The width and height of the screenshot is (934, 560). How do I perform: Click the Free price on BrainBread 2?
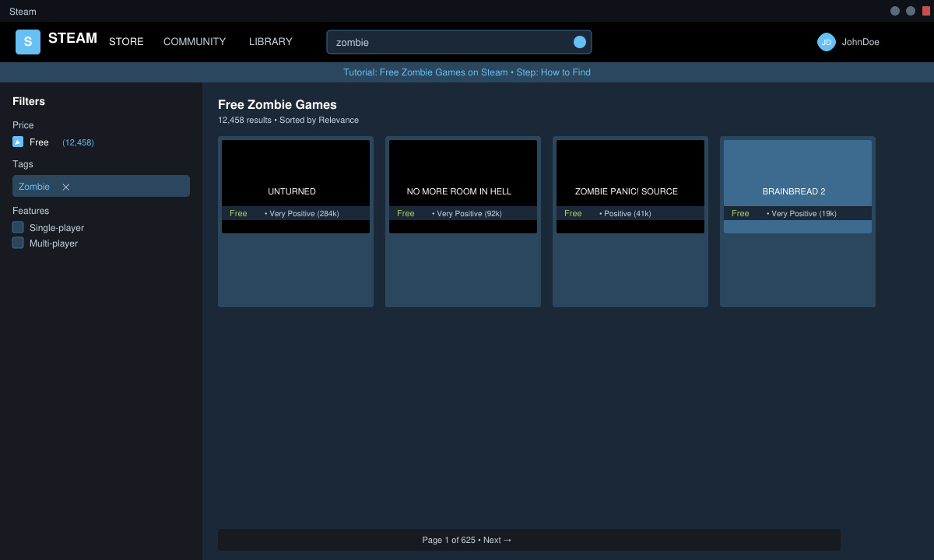(x=740, y=213)
